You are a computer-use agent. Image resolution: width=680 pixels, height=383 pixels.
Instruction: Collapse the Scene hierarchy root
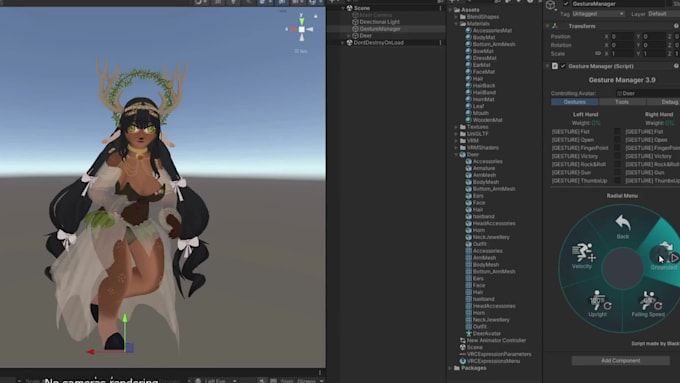pos(343,8)
